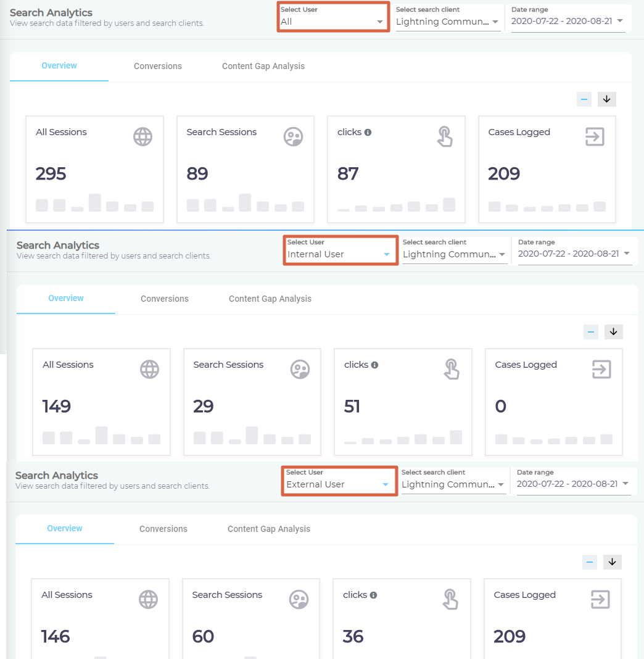Click Cases Logged arrow icon in card showing 0
This screenshot has height=659, width=644.
coord(601,370)
